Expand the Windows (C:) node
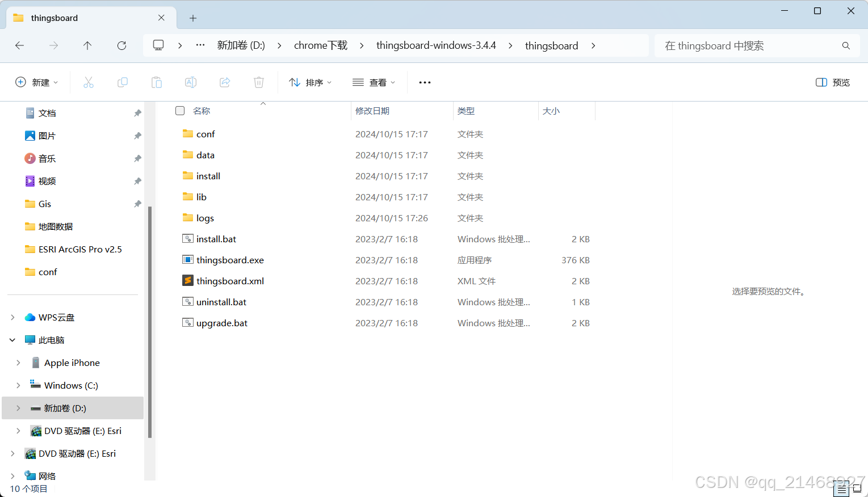The image size is (868, 497). (x=18, y=385)
